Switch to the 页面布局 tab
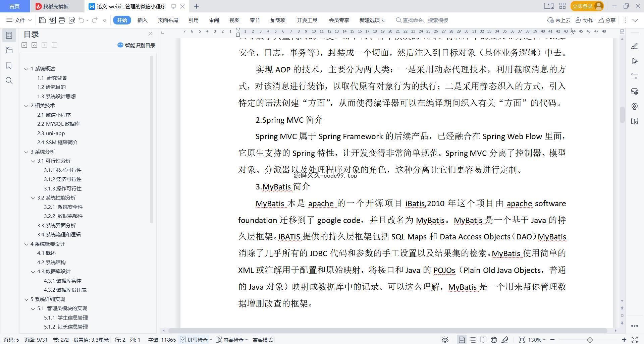The height and width of the screenshot is (344, 644). pyautogui.click(x=168, y=20)
